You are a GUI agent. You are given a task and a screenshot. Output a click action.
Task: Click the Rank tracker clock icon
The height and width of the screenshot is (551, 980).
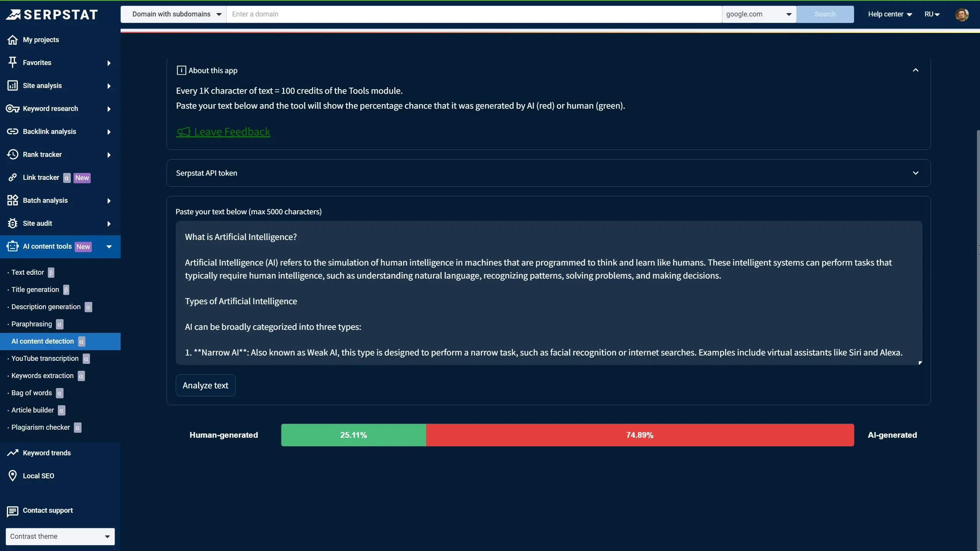[x=13, y=154]
